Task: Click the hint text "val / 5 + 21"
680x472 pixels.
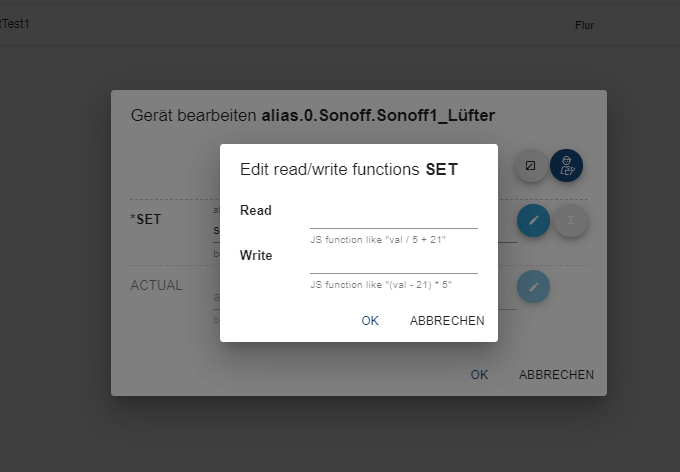Action: pyautogui.click(x=415, y=240)
